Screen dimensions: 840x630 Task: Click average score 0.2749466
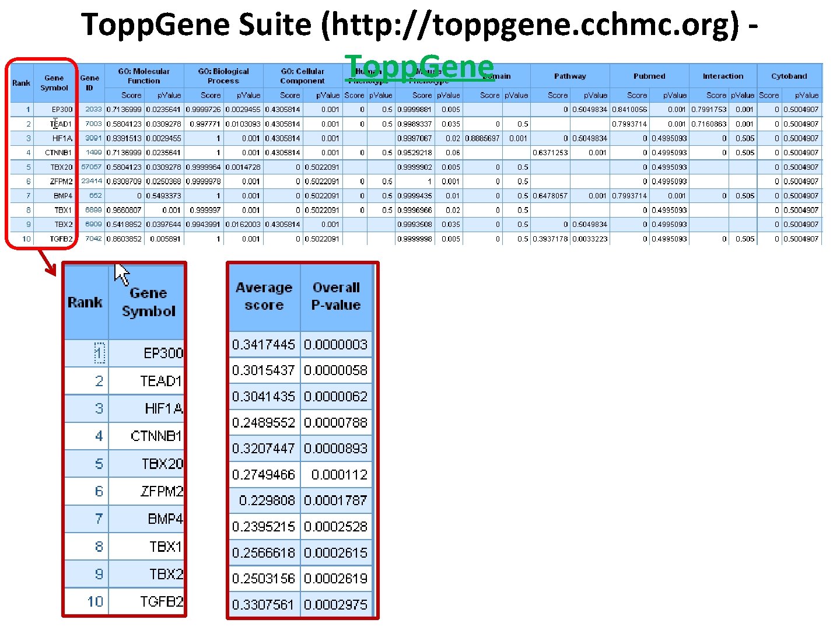click(264, 475)
